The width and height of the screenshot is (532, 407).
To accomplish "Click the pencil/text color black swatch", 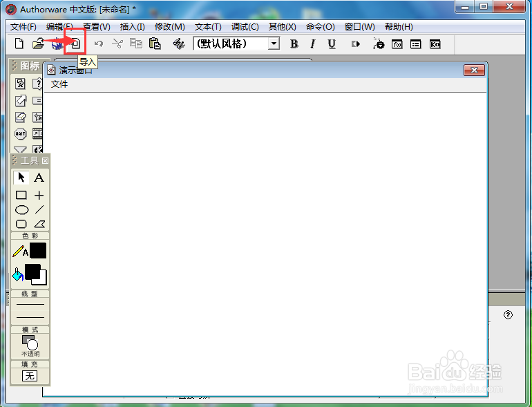I will (38, 251).
